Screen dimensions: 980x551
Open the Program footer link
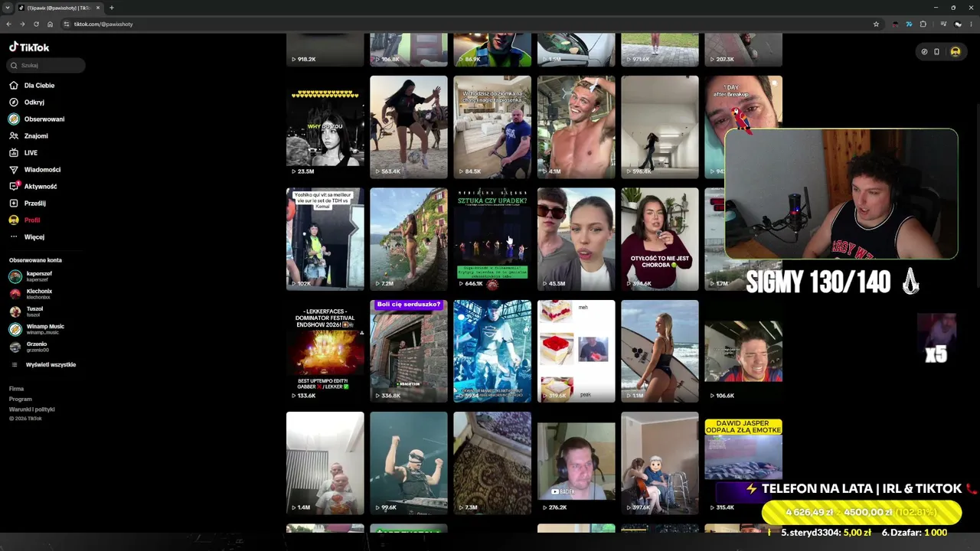[x=21, y=399]
